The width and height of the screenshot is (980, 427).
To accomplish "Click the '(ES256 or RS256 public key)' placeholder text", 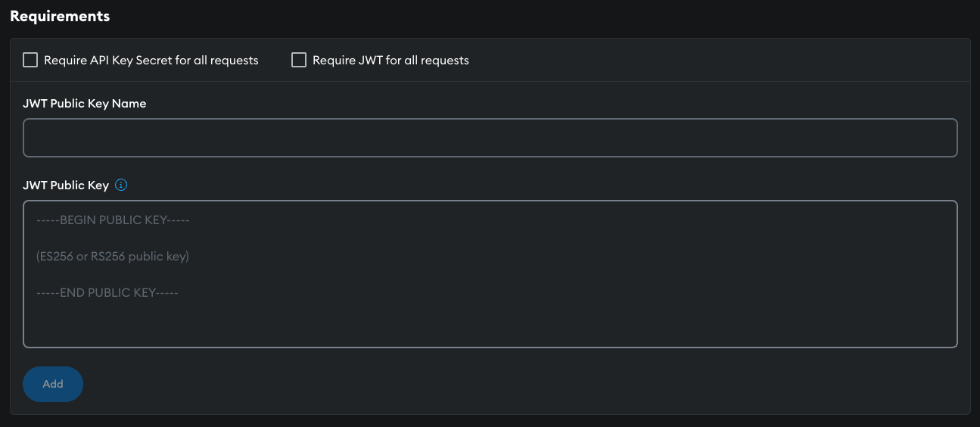I will (x=113, y=257).
